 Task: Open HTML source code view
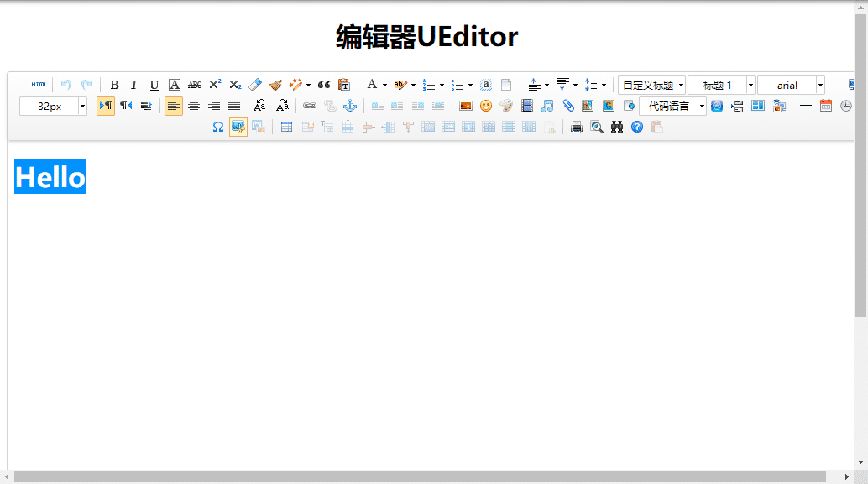[39, 85]
